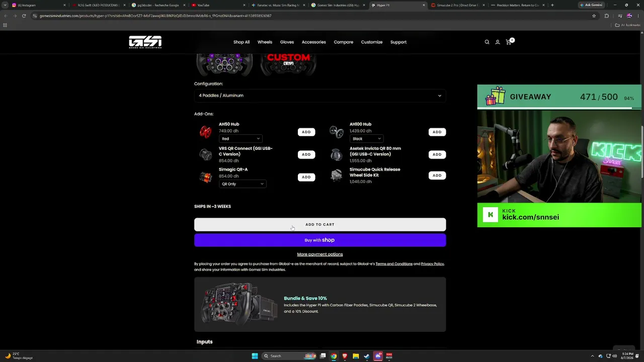Open Brave browser from the taskbar
The height and width of the screenshot is (362, 644).
click(345, 356)
